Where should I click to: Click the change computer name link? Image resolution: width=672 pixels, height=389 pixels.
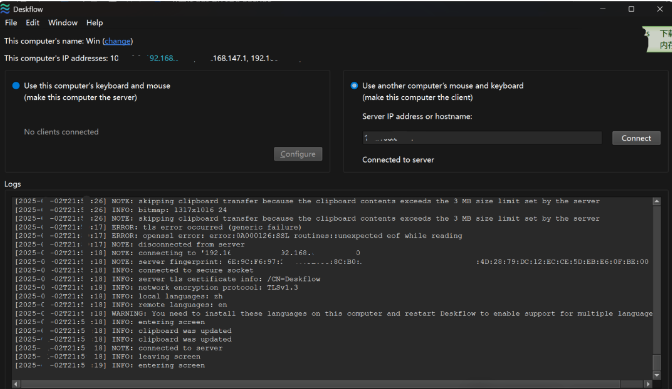pyautogui.click(x=117, y=41)
